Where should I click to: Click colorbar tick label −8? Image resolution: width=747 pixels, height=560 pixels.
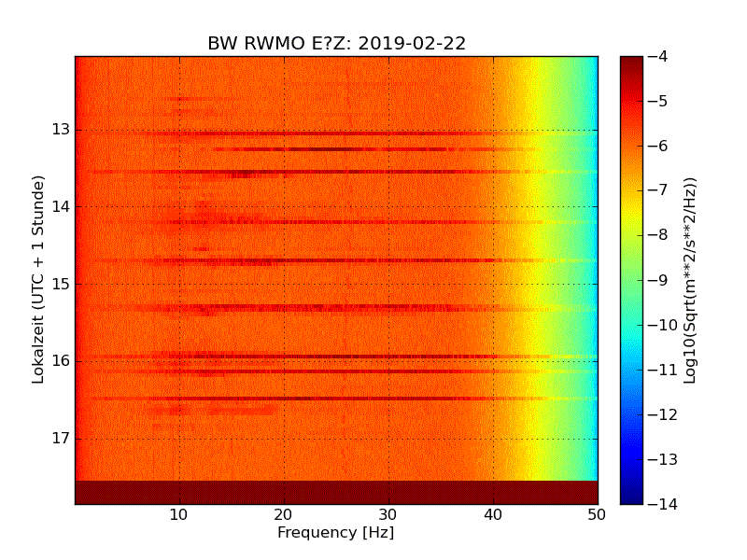coord(658,235)
